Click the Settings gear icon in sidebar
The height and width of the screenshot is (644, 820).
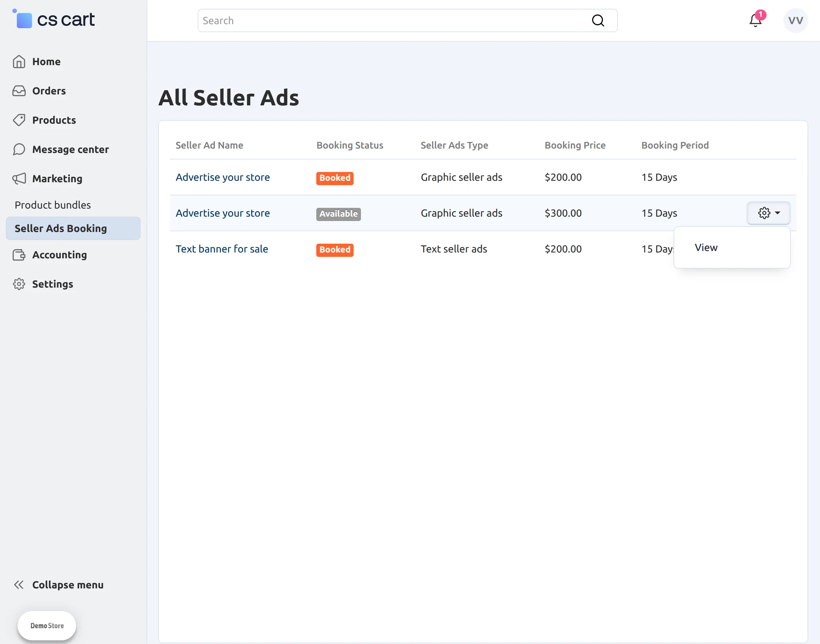pyautogui.click(x=19, y=284)
